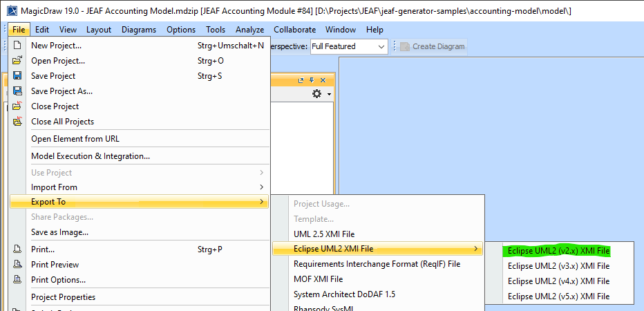The width and height of the screenshot is (644, 311).
Task: Click the MagicDraw application logo icon
Action: click(x=12, y=10)
